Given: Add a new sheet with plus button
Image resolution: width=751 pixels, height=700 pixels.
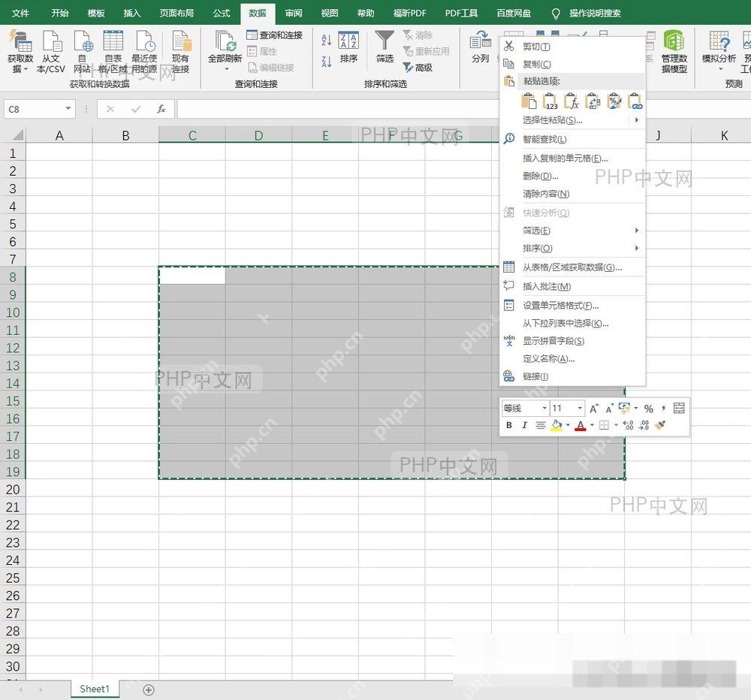Looking at the screenshot, I should coord(149,690).
